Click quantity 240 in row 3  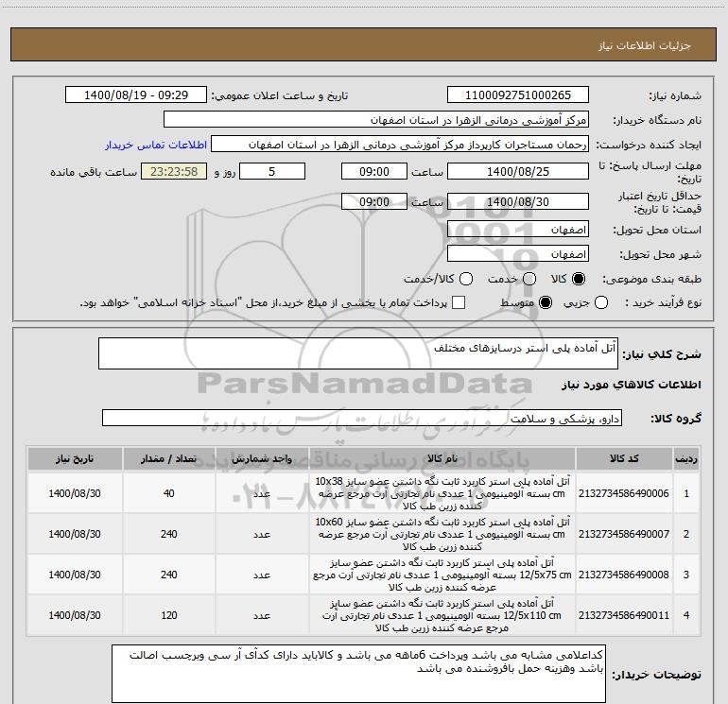point(169,575)
